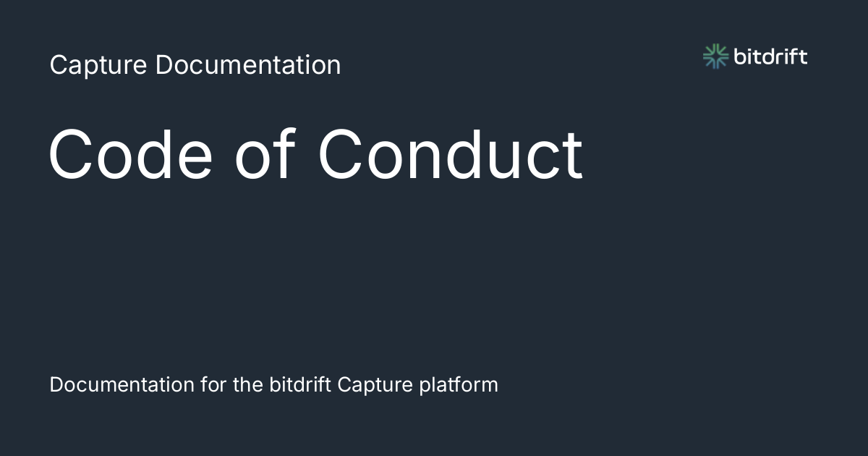This screenshot has width=868, height=456.
Task: Click the "Code of Conduct" page title
Action: pyautogui.click(x=315, y=155)
